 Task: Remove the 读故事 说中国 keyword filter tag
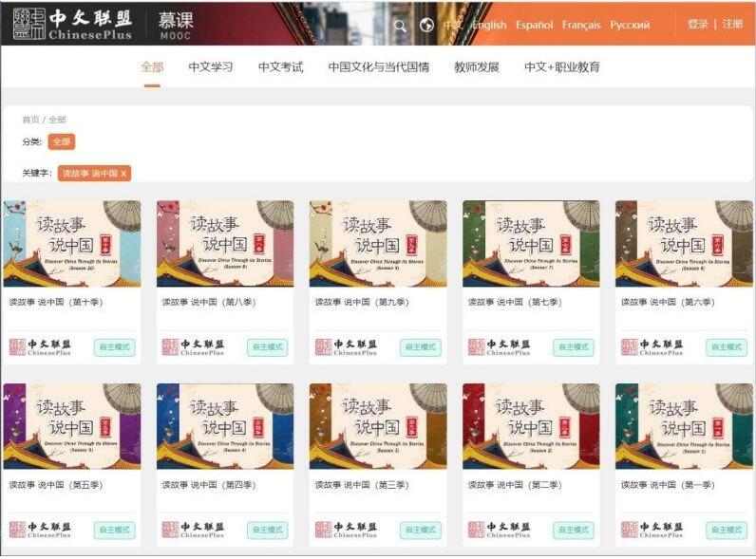(123, 174)
